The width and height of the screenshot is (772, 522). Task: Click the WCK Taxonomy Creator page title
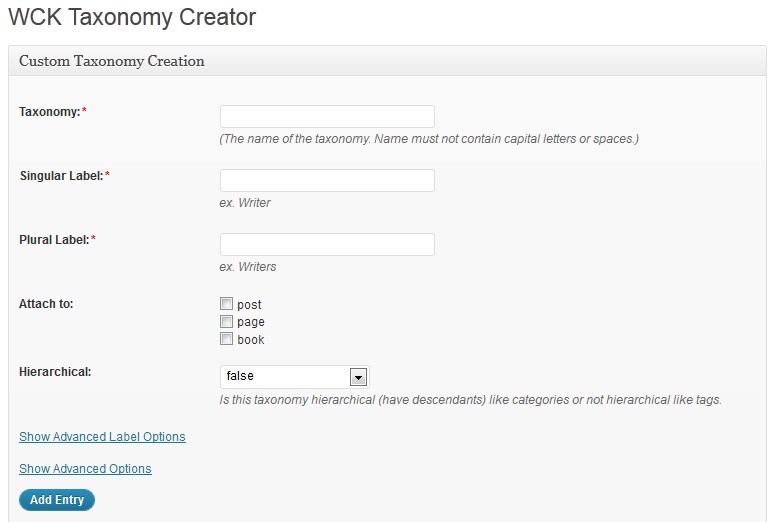pos(132,17)
